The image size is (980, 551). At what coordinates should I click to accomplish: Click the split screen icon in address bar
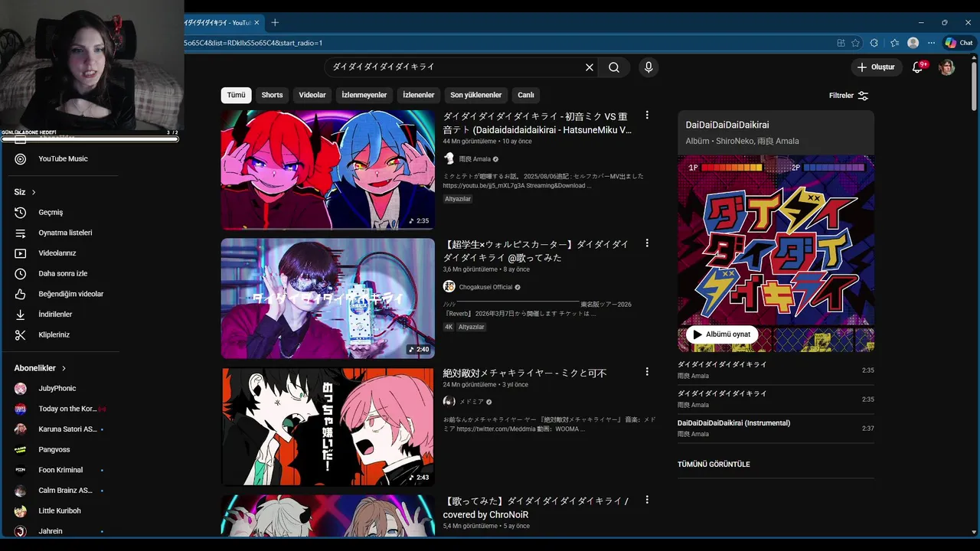[841, 43]
